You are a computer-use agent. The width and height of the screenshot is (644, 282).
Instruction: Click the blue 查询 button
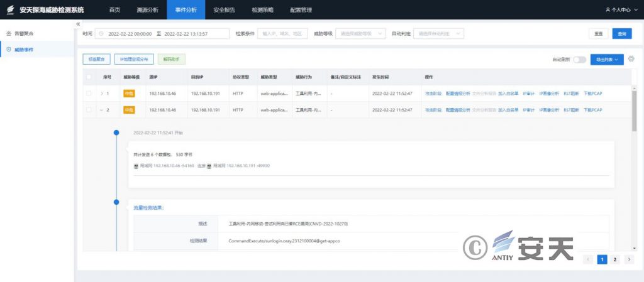tap(622, 33)
